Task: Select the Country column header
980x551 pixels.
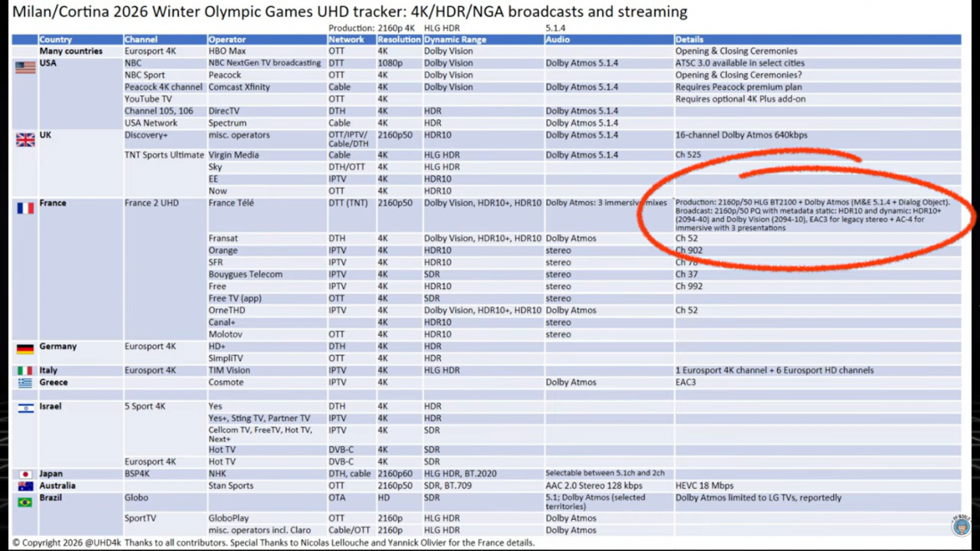Action: pyautogui.click(x=55, y=39)
